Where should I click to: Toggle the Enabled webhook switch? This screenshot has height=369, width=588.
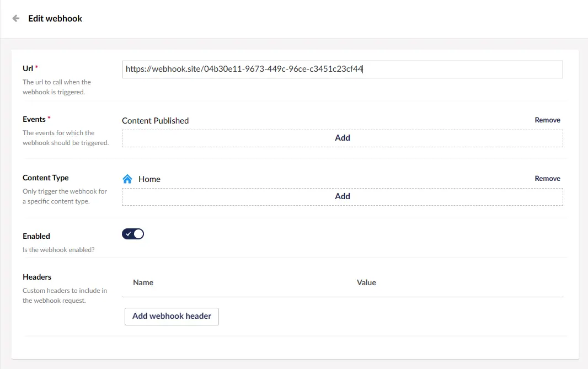point(133,234)
